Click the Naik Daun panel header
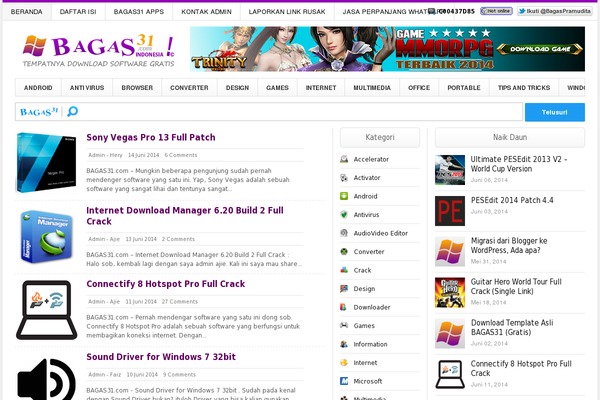 click(x=510, y=137)
